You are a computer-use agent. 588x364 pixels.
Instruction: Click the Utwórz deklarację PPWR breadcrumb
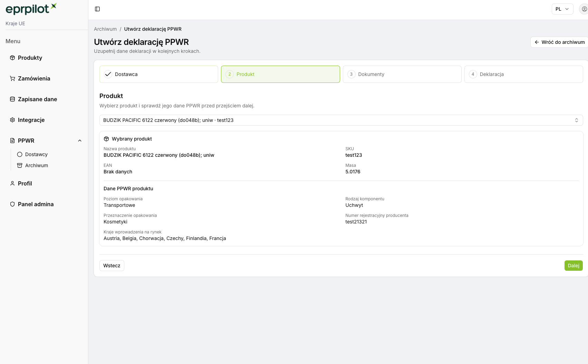[x=153, y=29]
